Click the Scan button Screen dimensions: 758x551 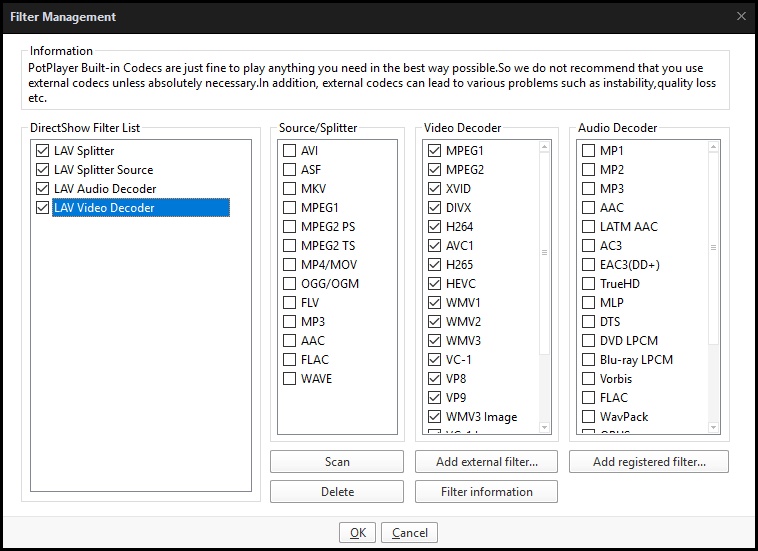click(337, 462)
